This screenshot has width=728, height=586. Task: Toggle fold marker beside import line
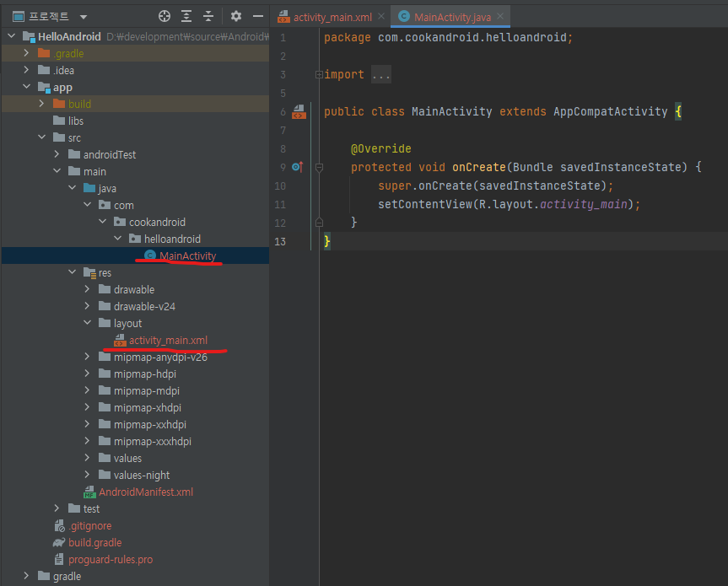point(319,75)
